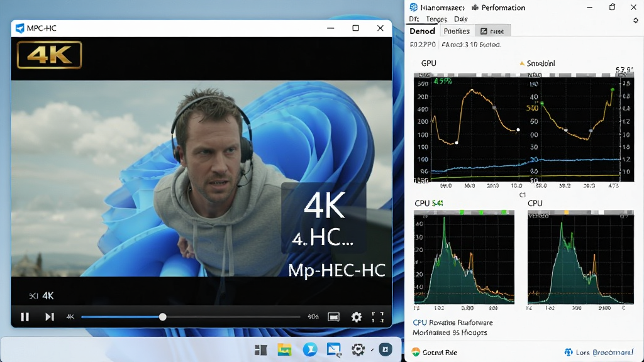Click the warning triangle next to 'Snvelbinl'
Screen dimensions: 644x362
pyautogui.click(x=522, y=63)
